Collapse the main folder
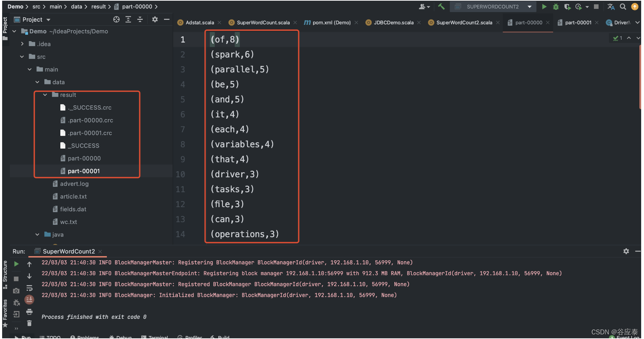The width and height of the screenshot is (644, 339). [30, 70]
